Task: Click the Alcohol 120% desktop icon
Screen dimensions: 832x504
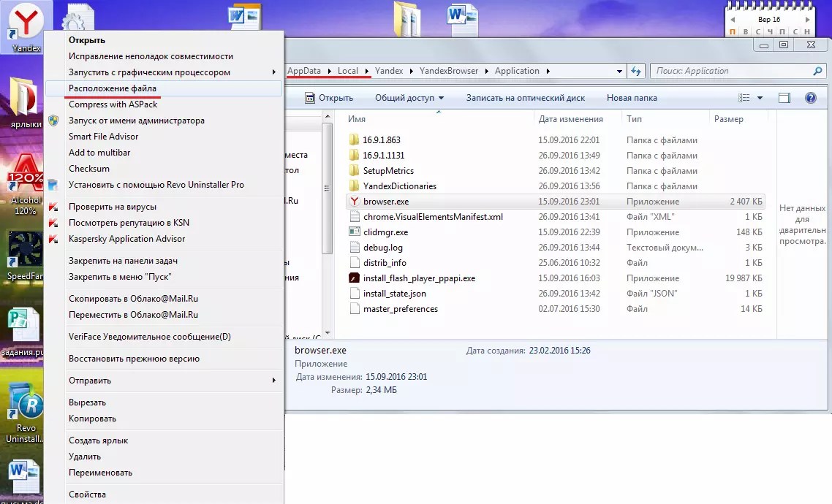Action: click(x=25, y=188)
